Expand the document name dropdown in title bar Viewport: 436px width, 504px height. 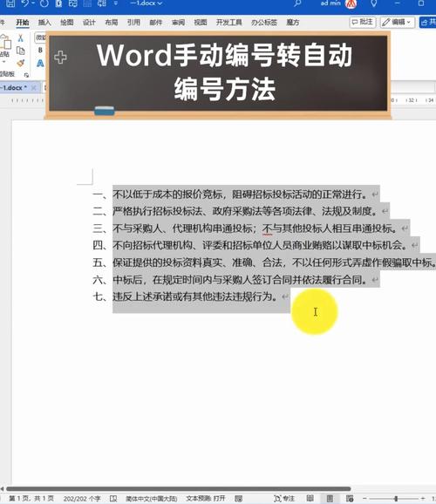pos(146,3)
